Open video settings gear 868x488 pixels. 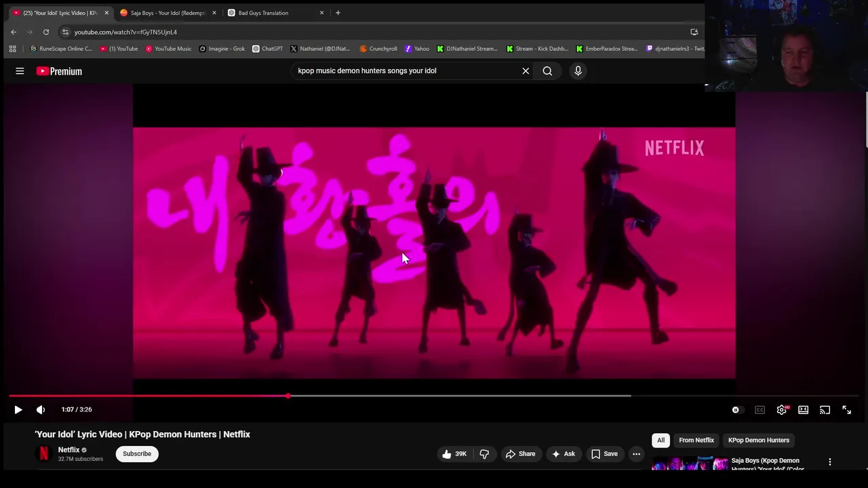tap(782, 409)
